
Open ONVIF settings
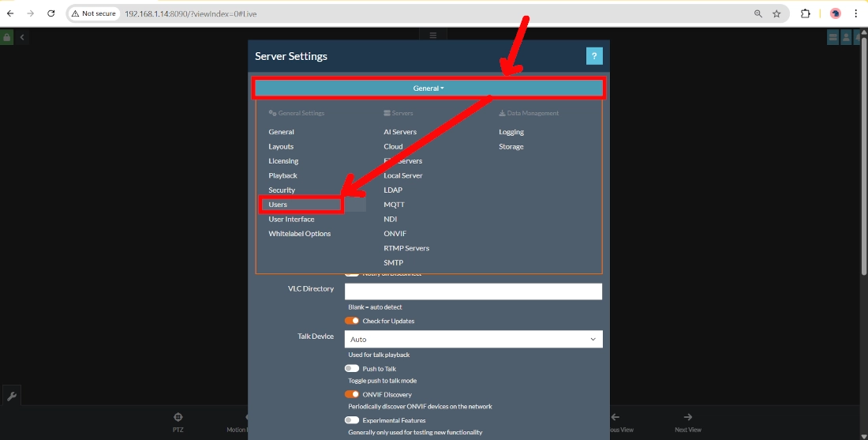click(x=395, y=233)
